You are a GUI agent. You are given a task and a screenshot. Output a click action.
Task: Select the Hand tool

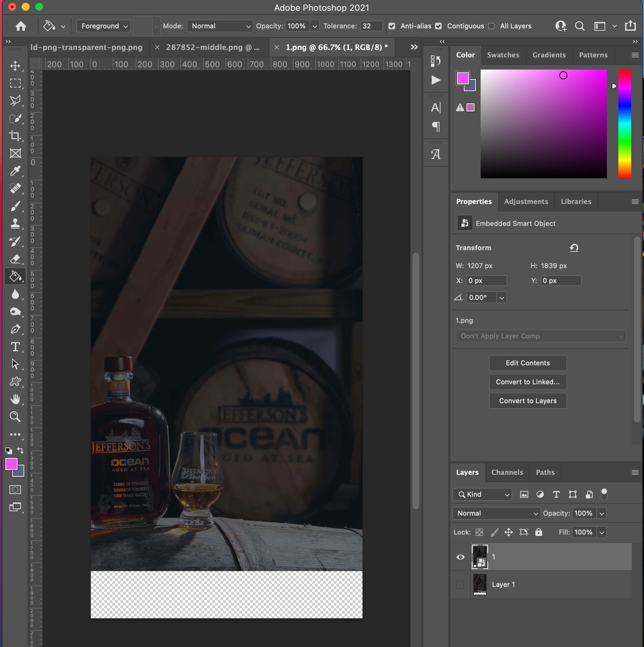tap(15, 399)
